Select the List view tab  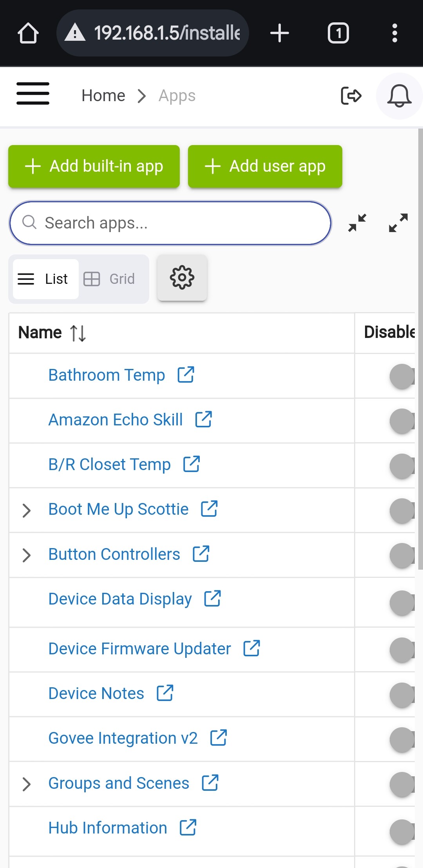[45, 279]
